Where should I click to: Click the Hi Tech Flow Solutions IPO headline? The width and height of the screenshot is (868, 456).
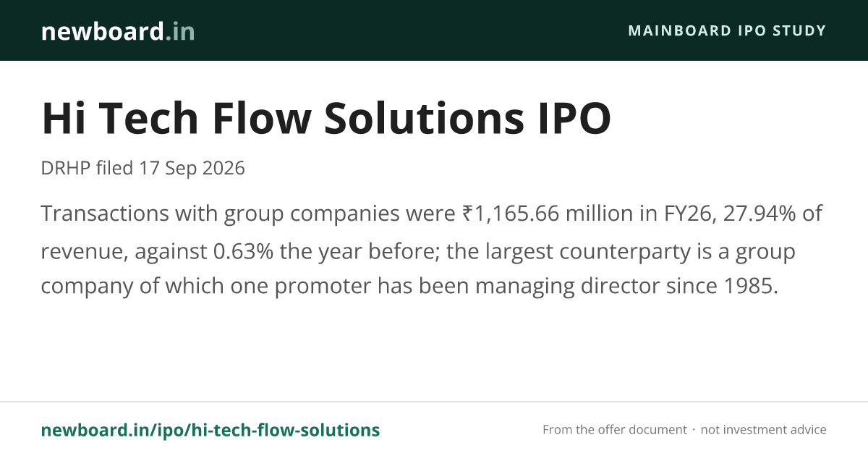coord(326,119)
